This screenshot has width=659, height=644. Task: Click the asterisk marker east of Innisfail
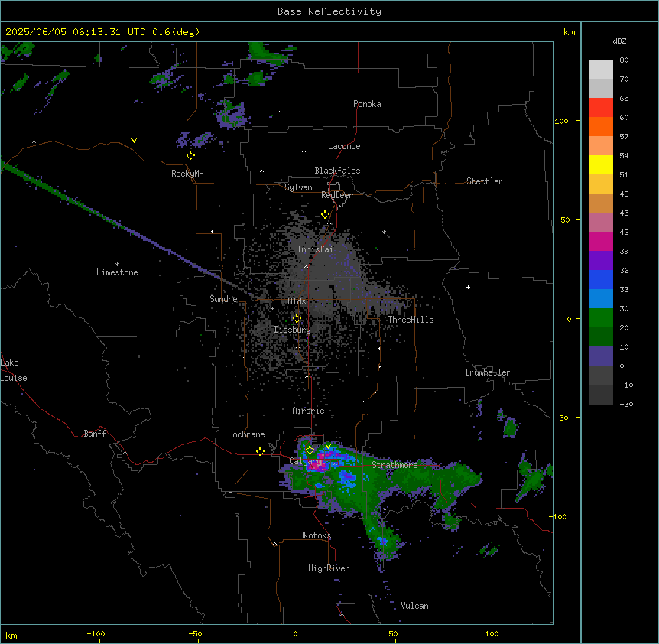coord(384,233)
